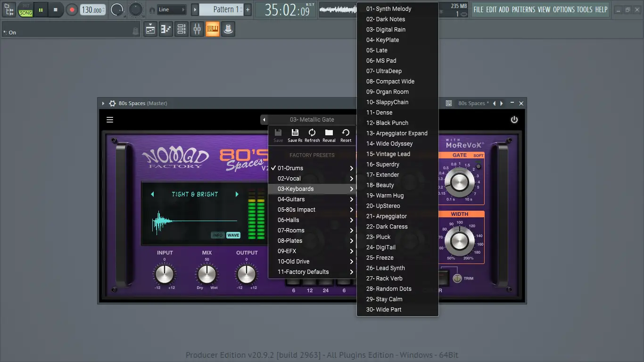This screenshot has width=644, height=362.
Task: Toggle the plugin power button
Action: pyautogui.click(x=514, y=120)
